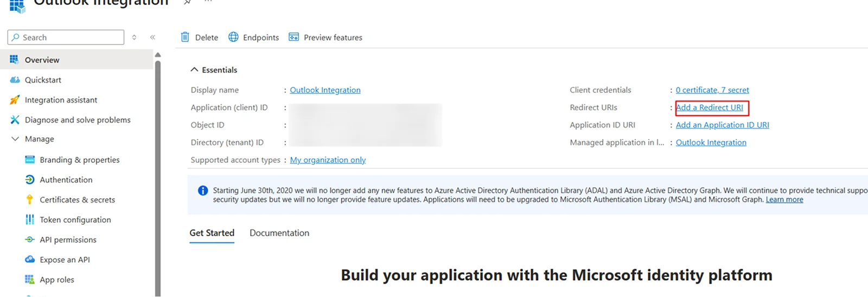The height and width of the screenshot is (297, 868).
Task: Click the Preview features label
Action: click(x=333, y=37)
